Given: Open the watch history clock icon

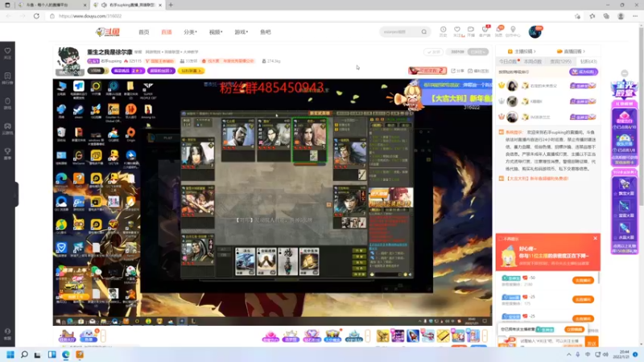Looking at the screenshot, I should coord(444,30).
